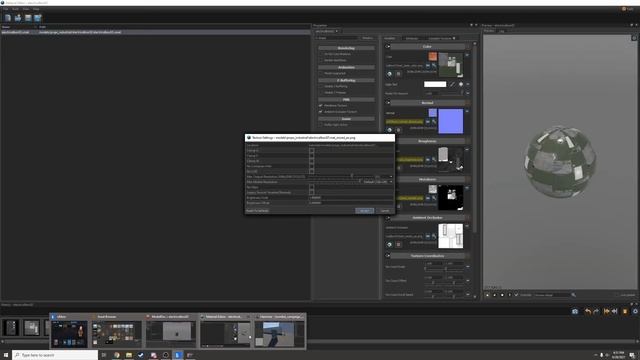Click the icon at preview panel top-right corner

(634, 38)
